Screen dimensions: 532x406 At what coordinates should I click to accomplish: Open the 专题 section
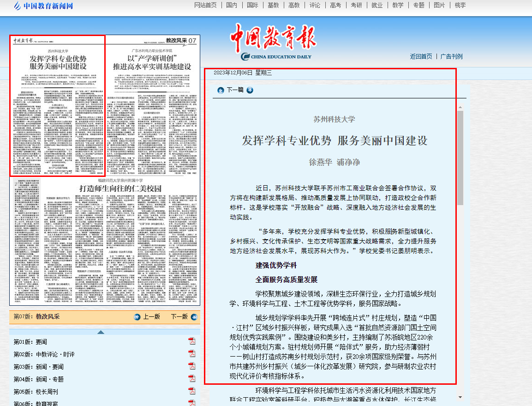pos(418,5)
